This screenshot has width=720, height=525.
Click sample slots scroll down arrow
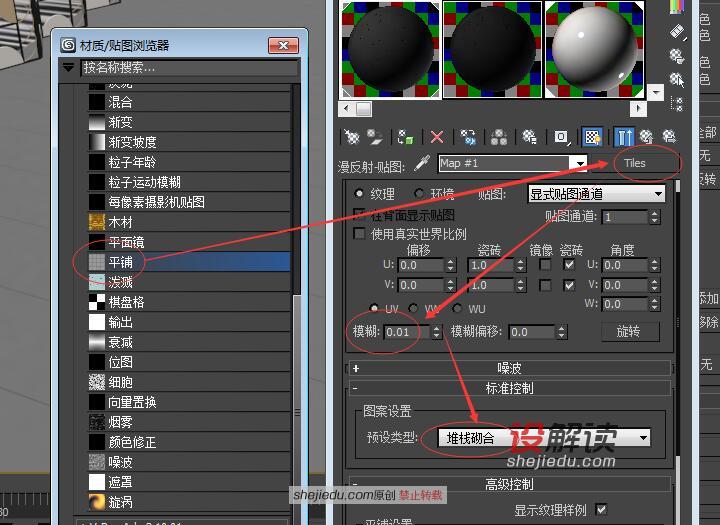tap(656, 92)
